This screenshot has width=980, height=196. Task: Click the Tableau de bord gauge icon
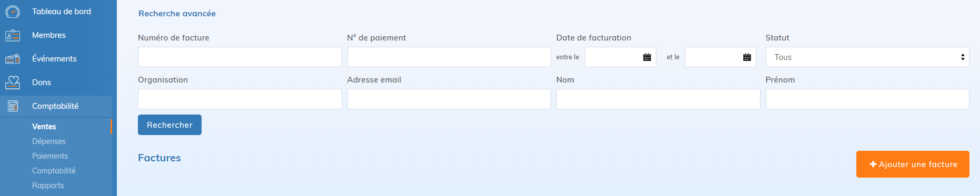coord(13,12)
